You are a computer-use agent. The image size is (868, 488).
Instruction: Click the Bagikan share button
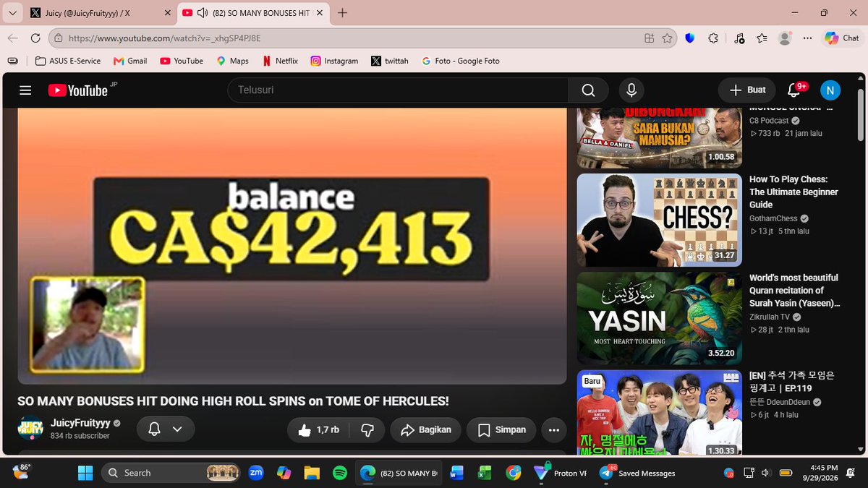pyautogui.click(x=426, y=429)
